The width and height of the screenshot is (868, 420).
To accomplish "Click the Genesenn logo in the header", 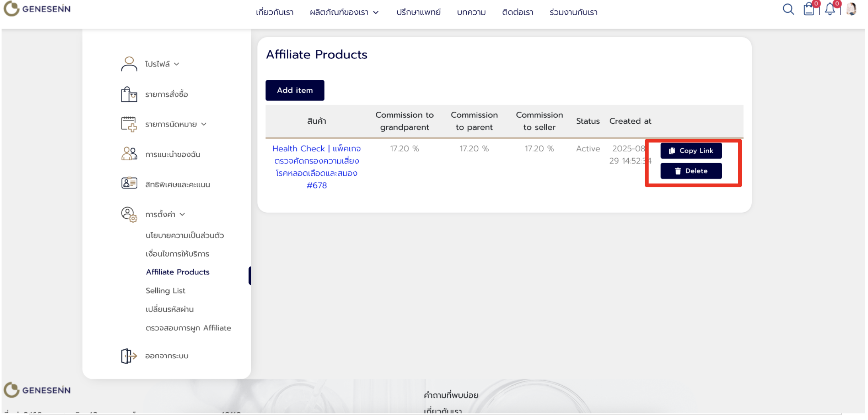I will (37, 9).
